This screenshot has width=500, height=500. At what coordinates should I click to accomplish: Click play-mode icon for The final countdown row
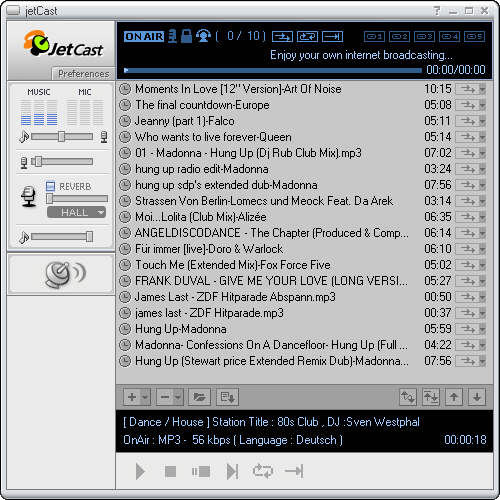point(468,105)
